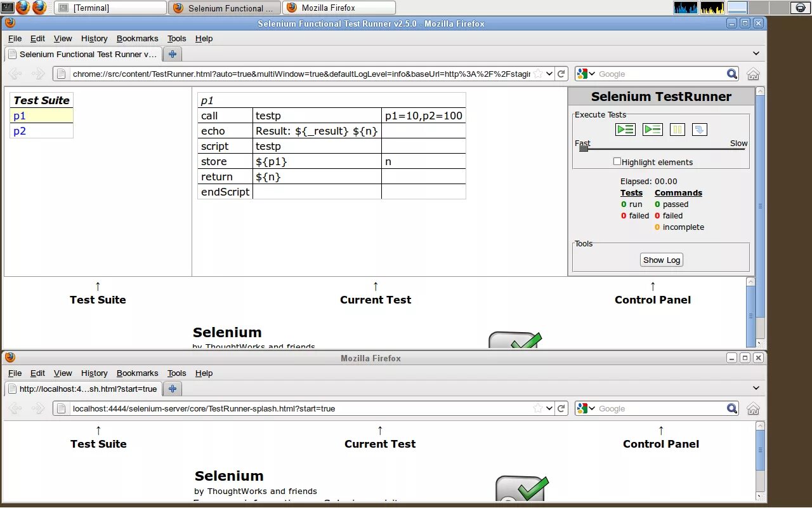Image resolution: width=812 pixels, height=508 pixels.
Task: Select http://localhost:4...sh.html?start=true tab
Action: click(83, 389)
